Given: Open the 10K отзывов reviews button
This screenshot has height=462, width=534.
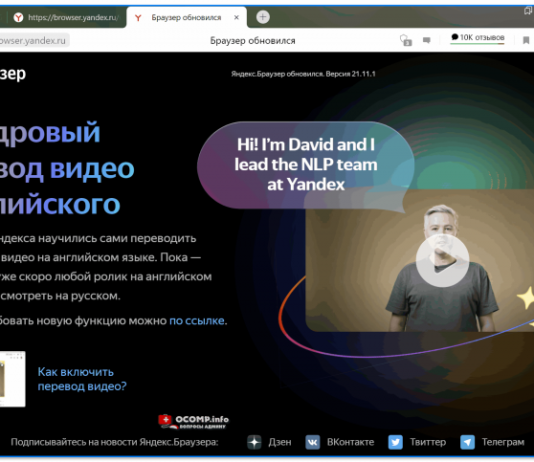Looking at the screenshot, I should [477, 37].
